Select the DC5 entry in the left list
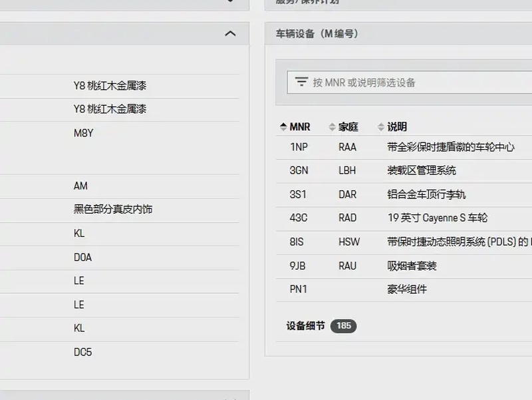 click(x=82, y=352)
